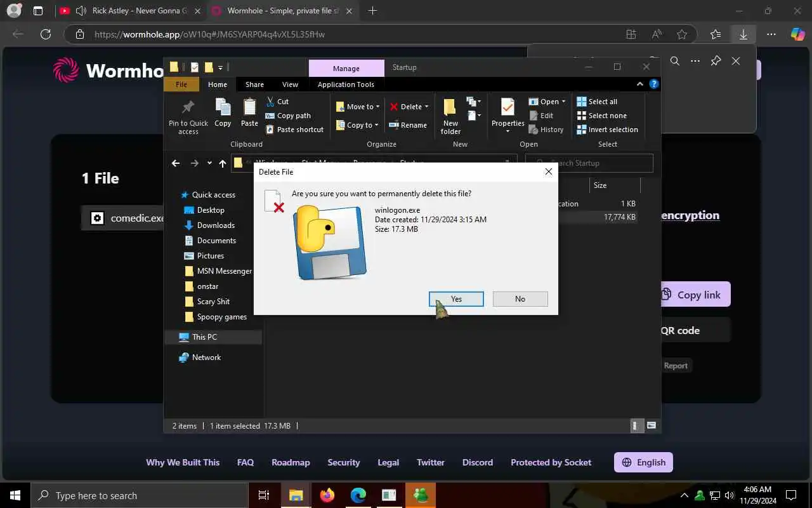Viewport: 812px width, 508px height.
Task: Click the Cut scissors command
Action: click(277, 102)
